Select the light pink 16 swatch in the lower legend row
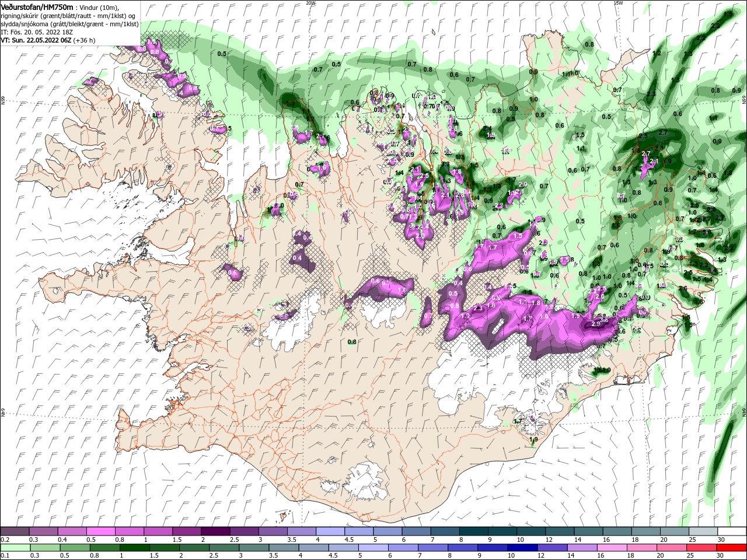 pyautogui.click(x=612, y=548)
